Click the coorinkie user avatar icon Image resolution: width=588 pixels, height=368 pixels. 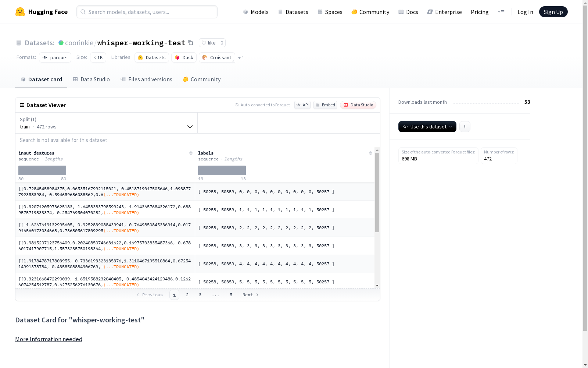coord(61,43)
